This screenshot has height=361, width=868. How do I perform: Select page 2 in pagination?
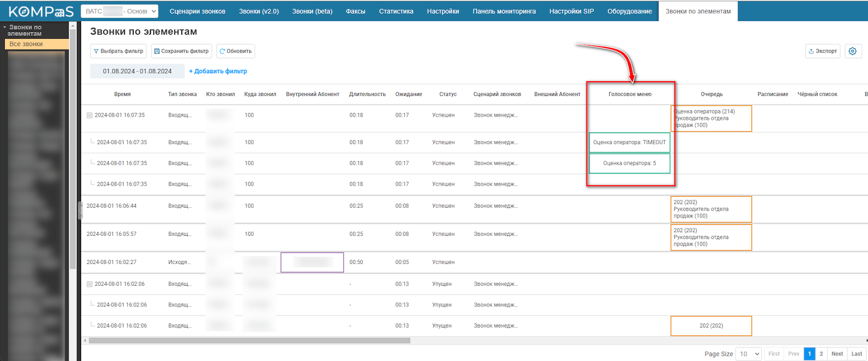tap(821, 354)
